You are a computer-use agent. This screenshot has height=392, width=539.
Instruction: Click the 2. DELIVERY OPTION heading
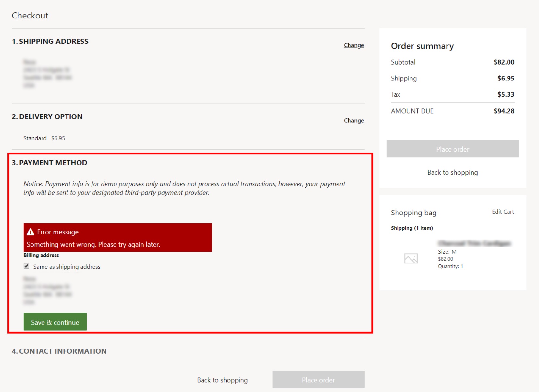tap(47, 116)
